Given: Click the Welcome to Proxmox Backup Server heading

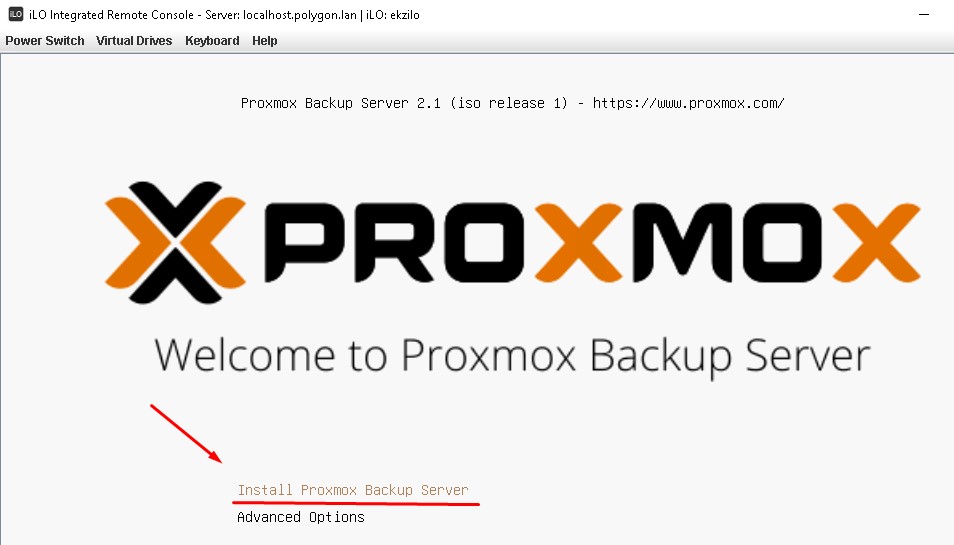Looking at the screenshot, I should 512,357.
